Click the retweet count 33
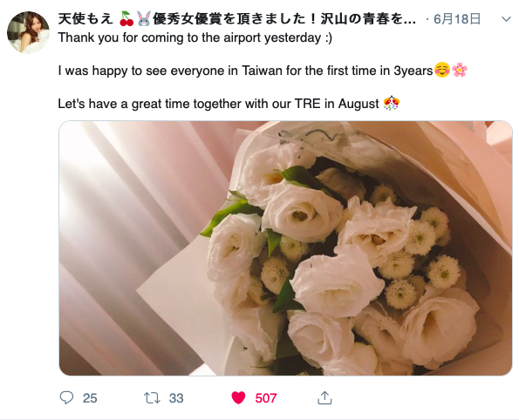The height and width of the screenshot is (420, 519). pyautogui.click(x=176, y=398)
